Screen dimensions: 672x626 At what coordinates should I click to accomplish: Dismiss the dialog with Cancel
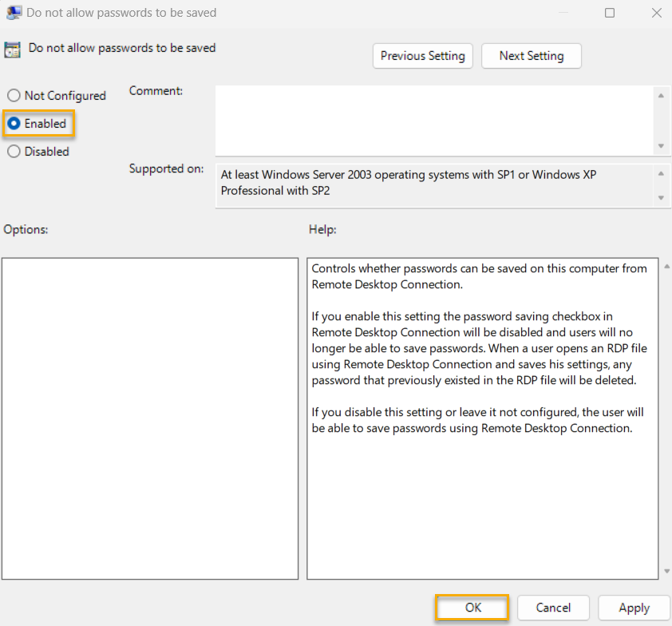tap(553, 608)
